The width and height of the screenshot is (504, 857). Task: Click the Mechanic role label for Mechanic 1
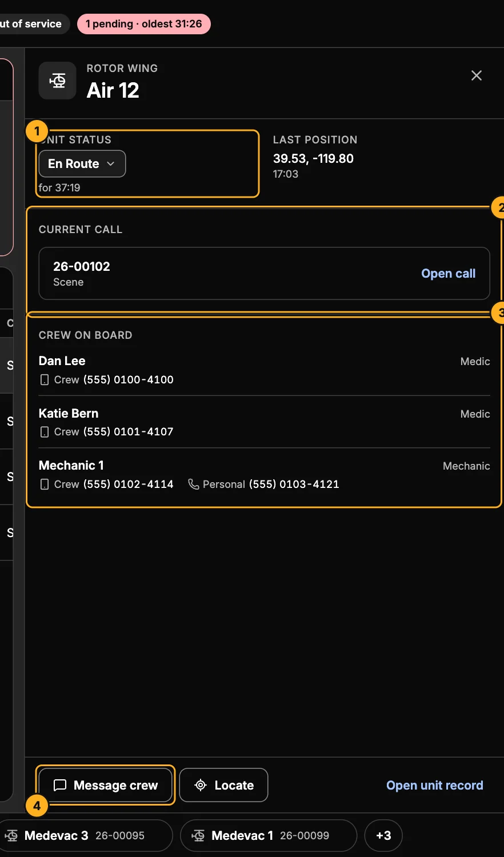point(466,466)
